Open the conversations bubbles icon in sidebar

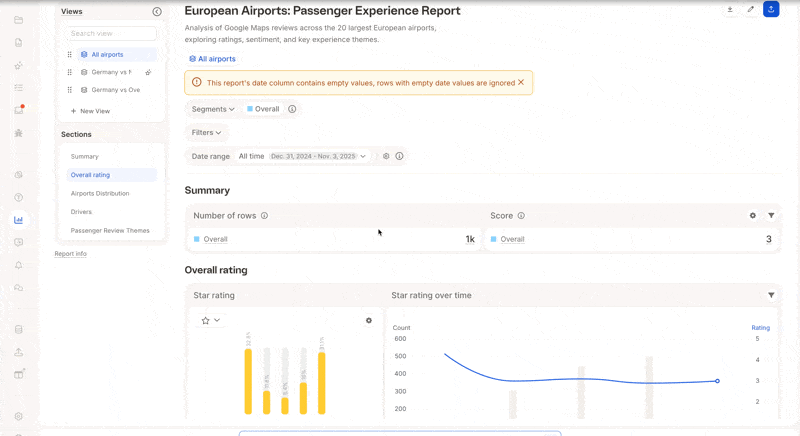coord(18,288)
